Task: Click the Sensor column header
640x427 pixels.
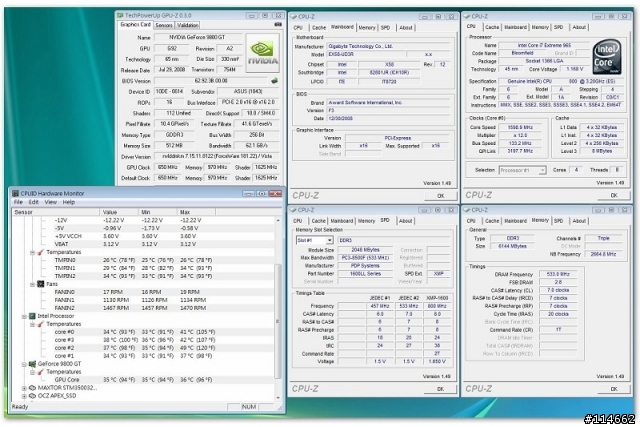Action: 56,212
